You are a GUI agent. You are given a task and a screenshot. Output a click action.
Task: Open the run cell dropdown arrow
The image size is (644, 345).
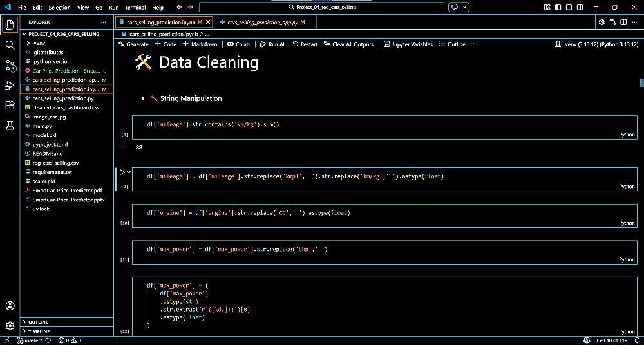point(129,172)
